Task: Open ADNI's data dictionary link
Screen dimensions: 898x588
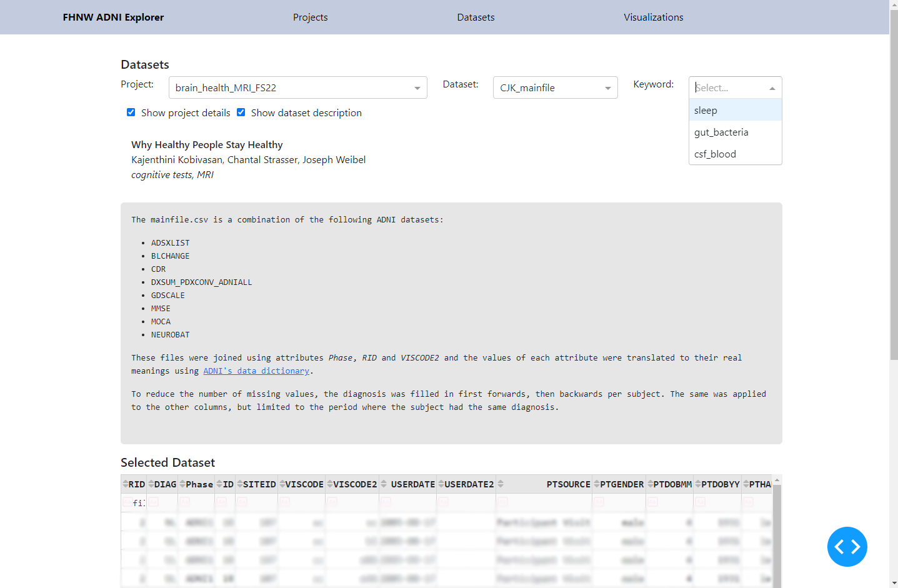Action: click(256, 371)
